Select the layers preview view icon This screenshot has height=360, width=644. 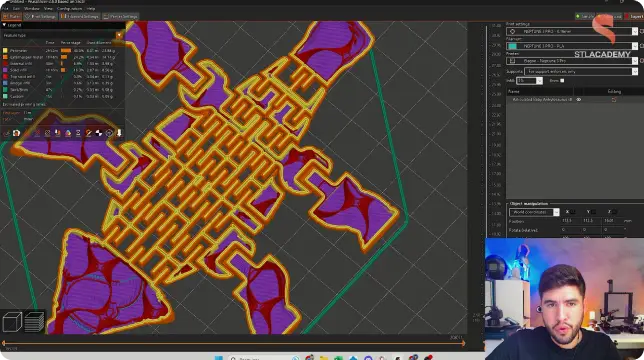(x=34, y=322)
